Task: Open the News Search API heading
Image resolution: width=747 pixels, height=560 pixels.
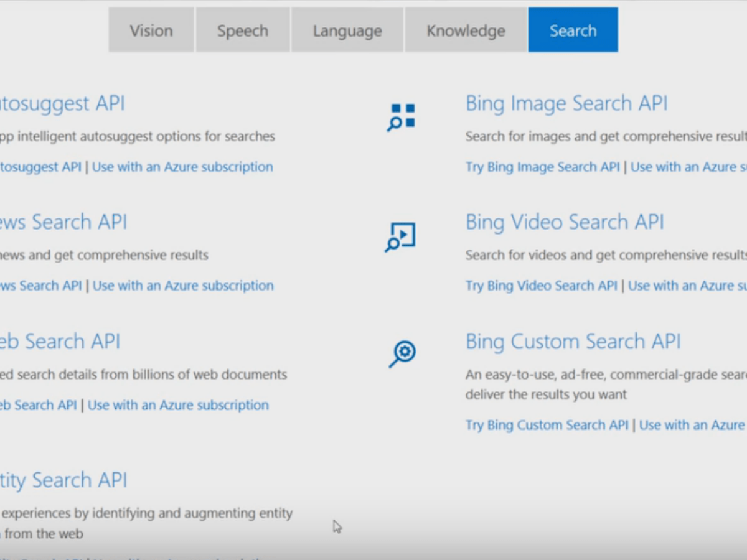Action: [63, 222]
